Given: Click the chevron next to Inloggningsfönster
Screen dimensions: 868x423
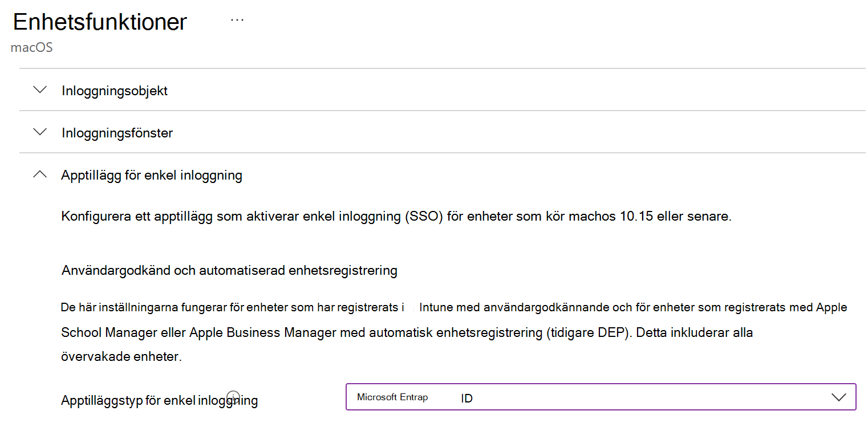Looking at the screenshot, I should (39, 132).
